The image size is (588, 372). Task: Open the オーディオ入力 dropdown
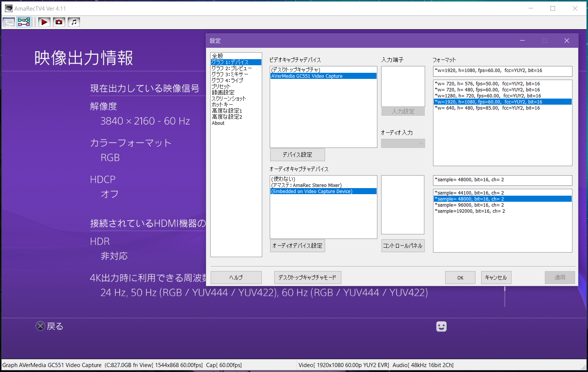[x=403, y=143]
